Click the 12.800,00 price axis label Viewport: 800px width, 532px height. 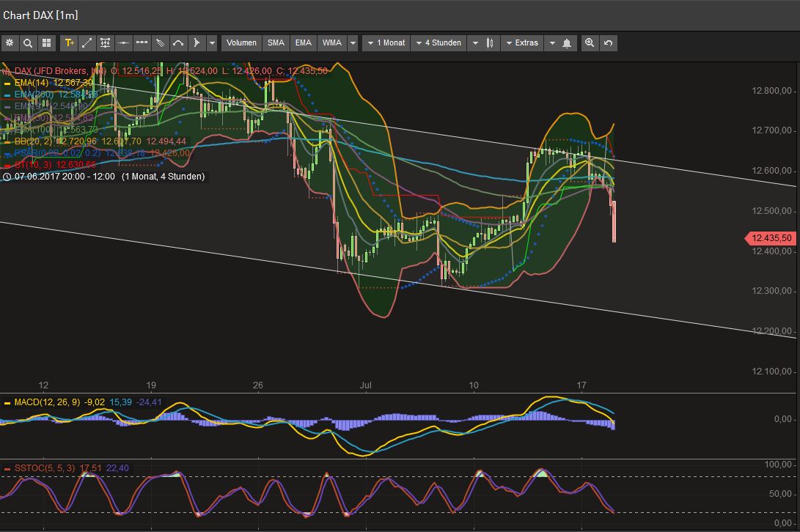pyautogui.click(x=771, y=91)
